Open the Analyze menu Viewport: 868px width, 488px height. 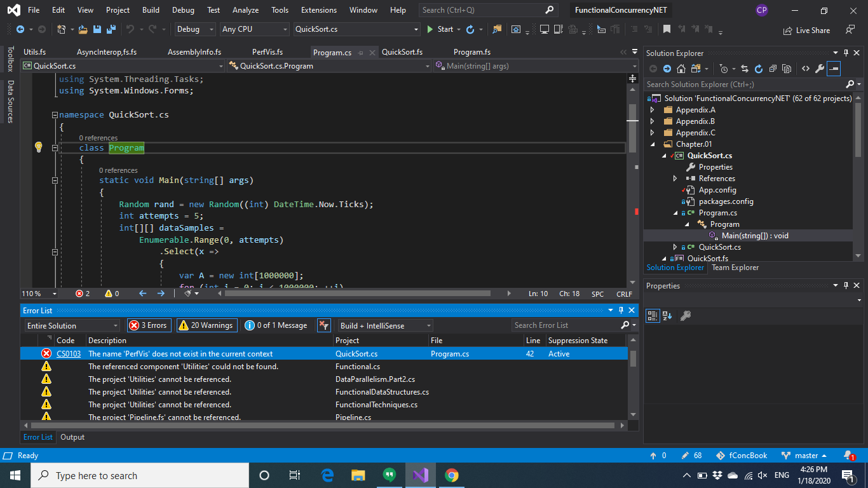[x=245, y=10]
